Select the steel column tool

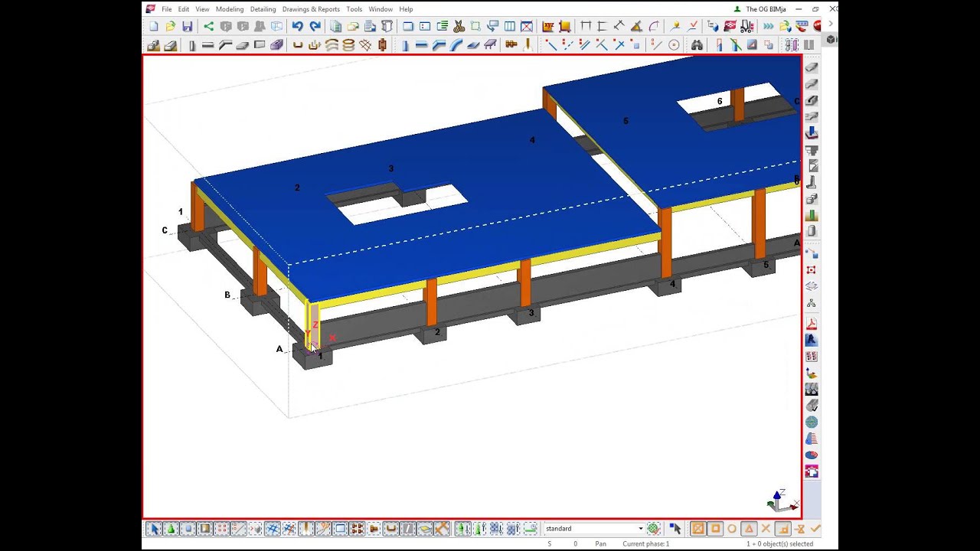(x=405, y=45)
